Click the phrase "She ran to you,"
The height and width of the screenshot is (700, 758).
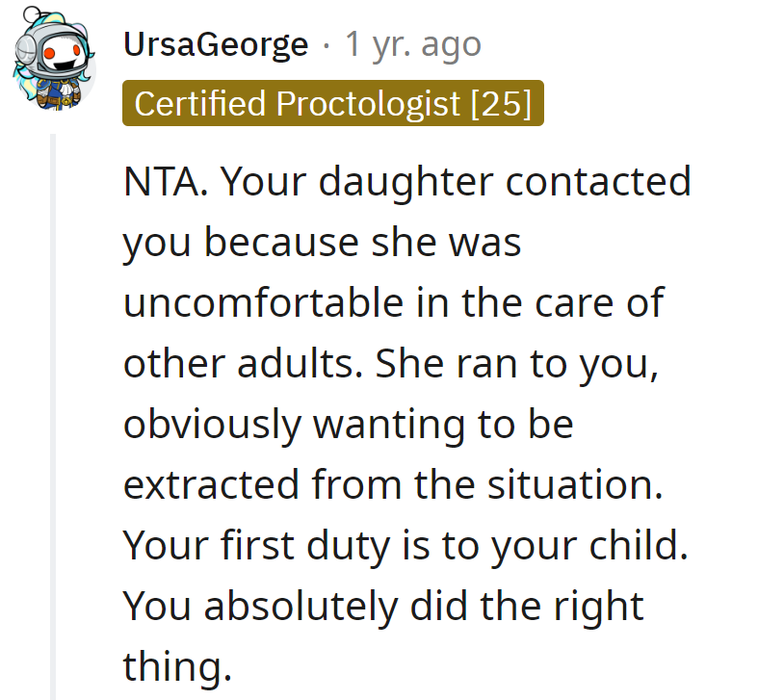coord(516,364)
